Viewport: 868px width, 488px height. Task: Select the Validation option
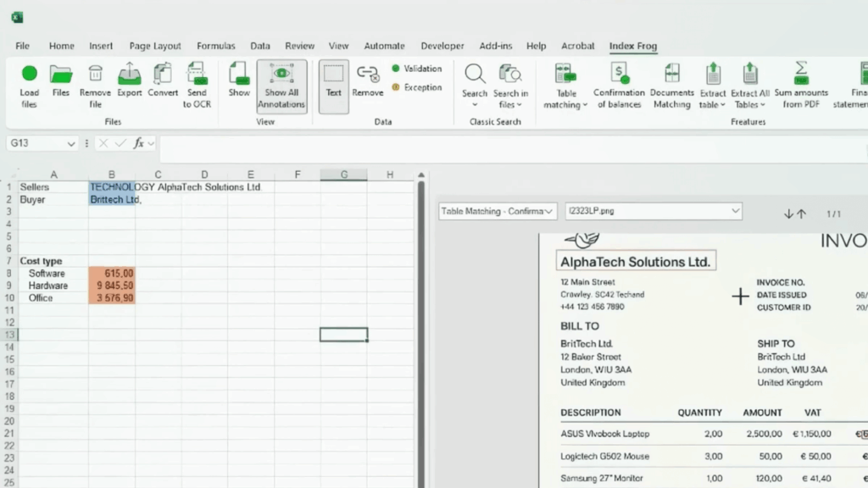tap(417, 69)
